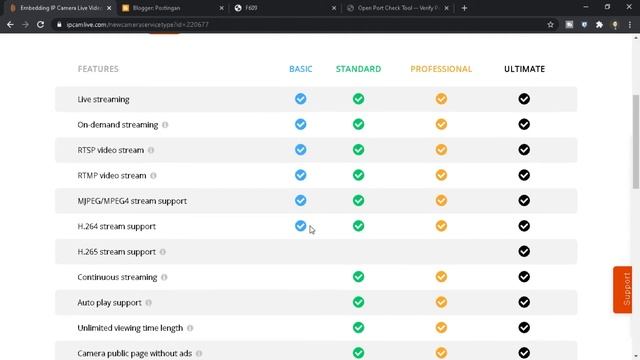Click the info icon next to Unlimited viewing time length
640x360 pixels.
coord(190,328)
